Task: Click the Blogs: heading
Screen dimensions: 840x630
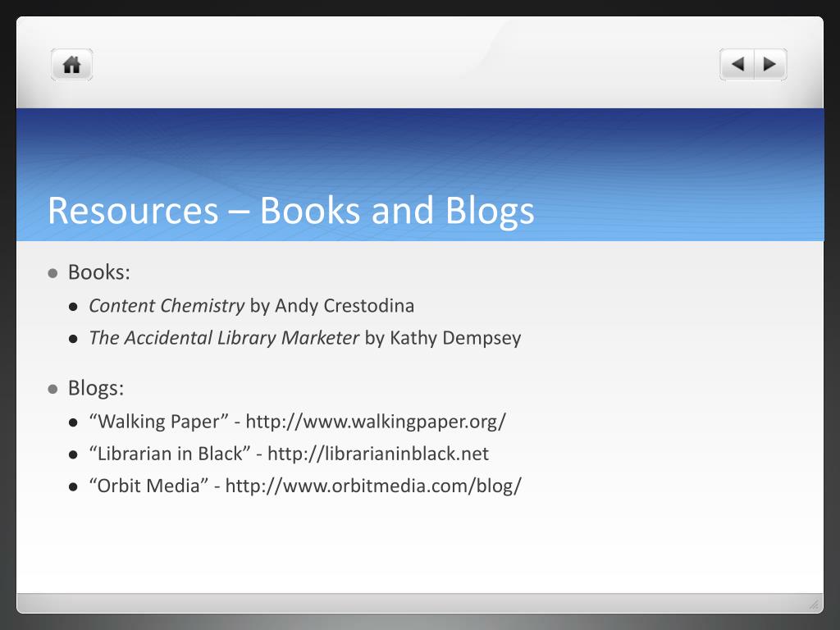Action: click(96, 388)
